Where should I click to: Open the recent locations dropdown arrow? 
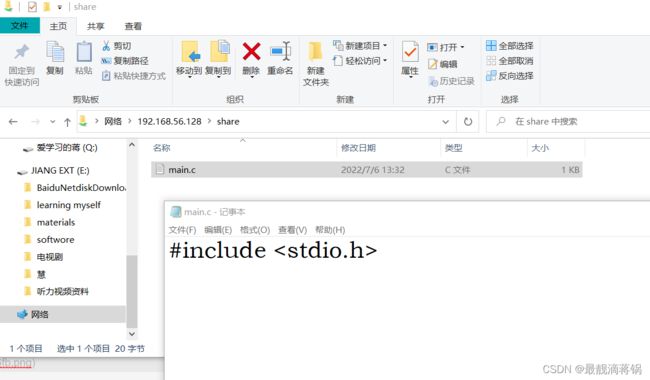tap(52, 122)
